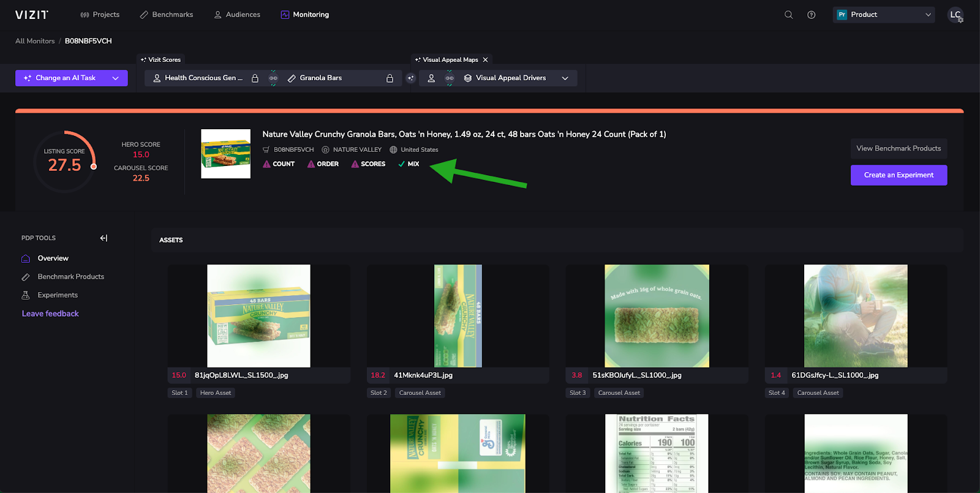Click the Slot 2 tag
Screen dimensions: 980x493
coord(379,393)
